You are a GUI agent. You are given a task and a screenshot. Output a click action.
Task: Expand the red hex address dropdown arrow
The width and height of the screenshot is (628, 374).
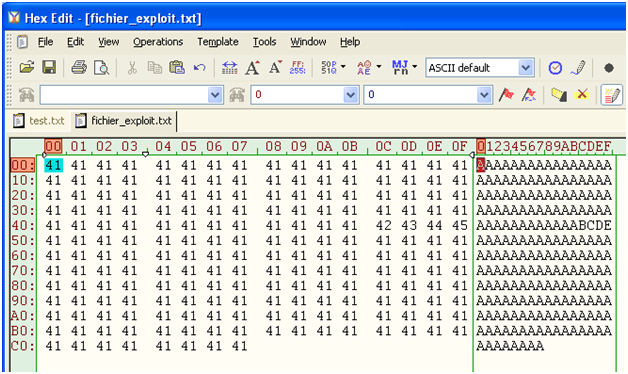click(350, 95)
